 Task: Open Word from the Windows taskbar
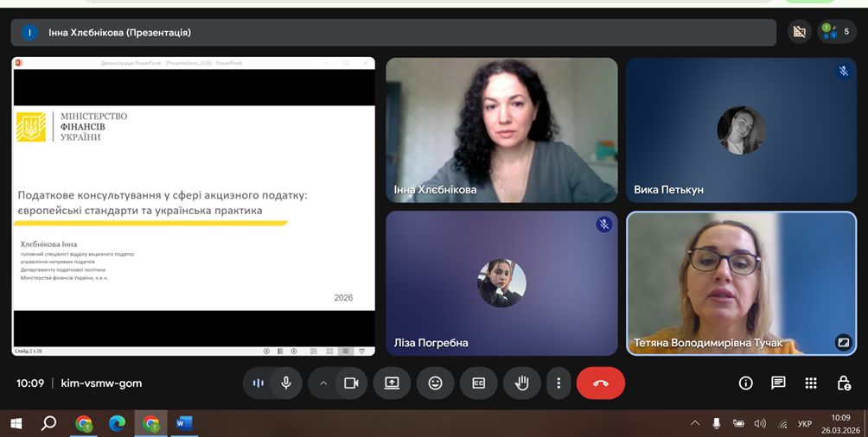pos(184,423)
